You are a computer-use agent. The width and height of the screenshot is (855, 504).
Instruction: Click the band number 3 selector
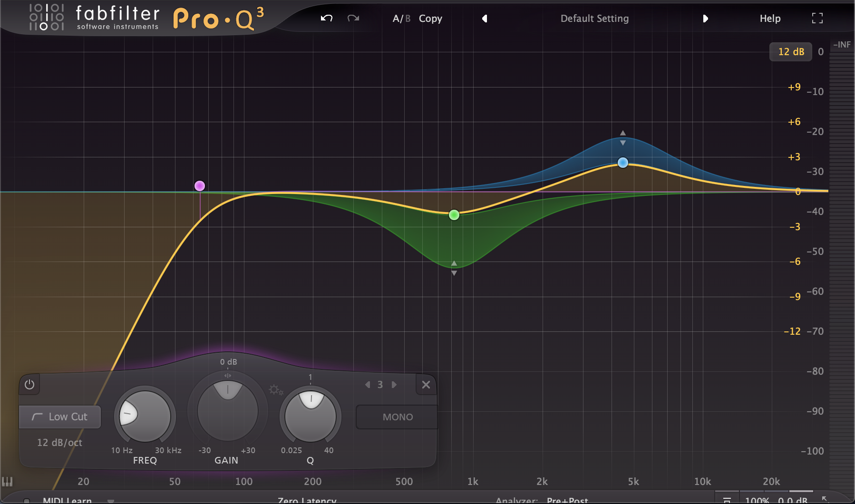[380, 385]
